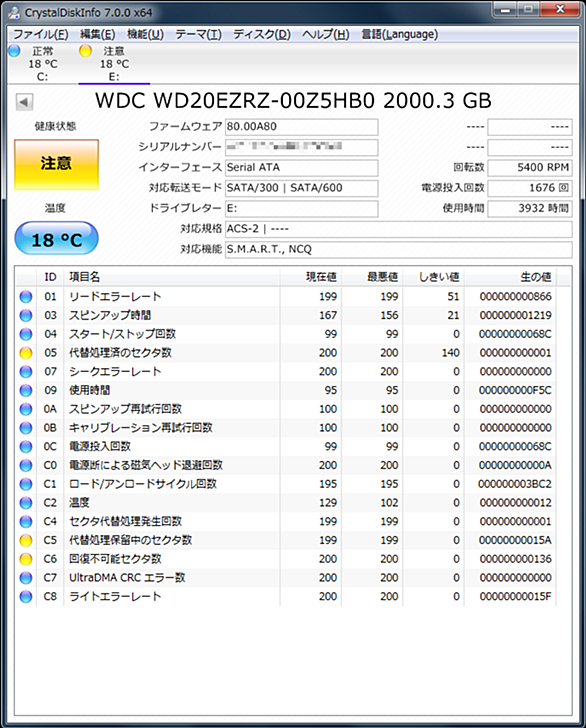This screenshot has height=728, width=586.
Task: Click the CrystalDiskInfo application icon in title bar
Action: (14, 13)
